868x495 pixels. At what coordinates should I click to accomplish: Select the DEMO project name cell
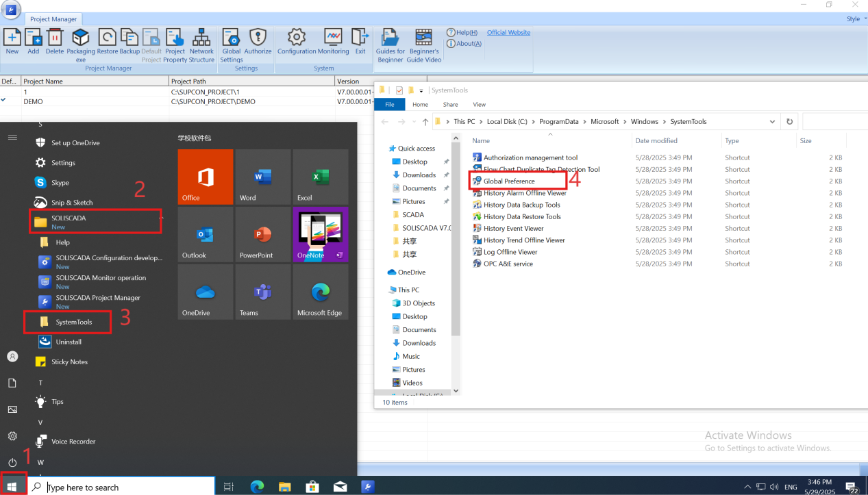pos(95,101)
